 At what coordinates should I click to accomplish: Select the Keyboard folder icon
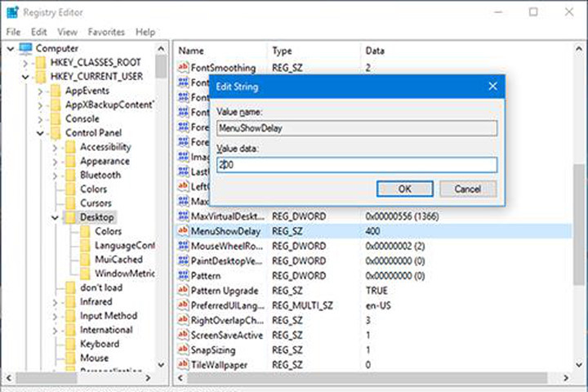coord(70,344)
